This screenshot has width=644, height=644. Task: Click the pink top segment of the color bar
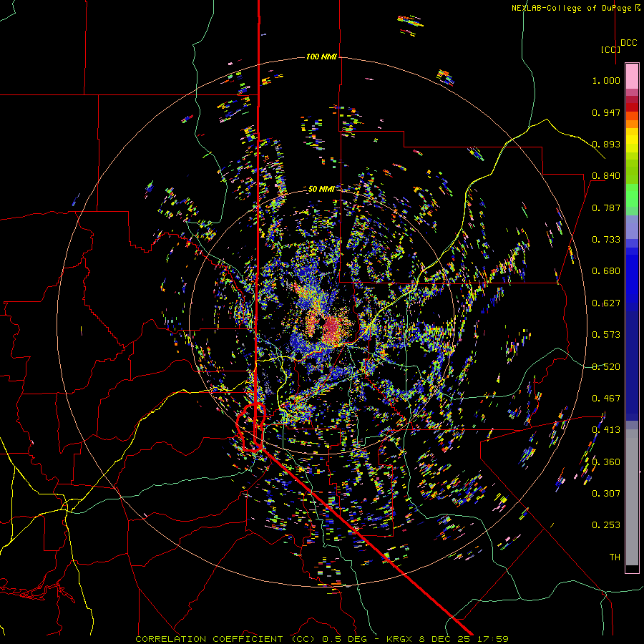tap(632, 76)
